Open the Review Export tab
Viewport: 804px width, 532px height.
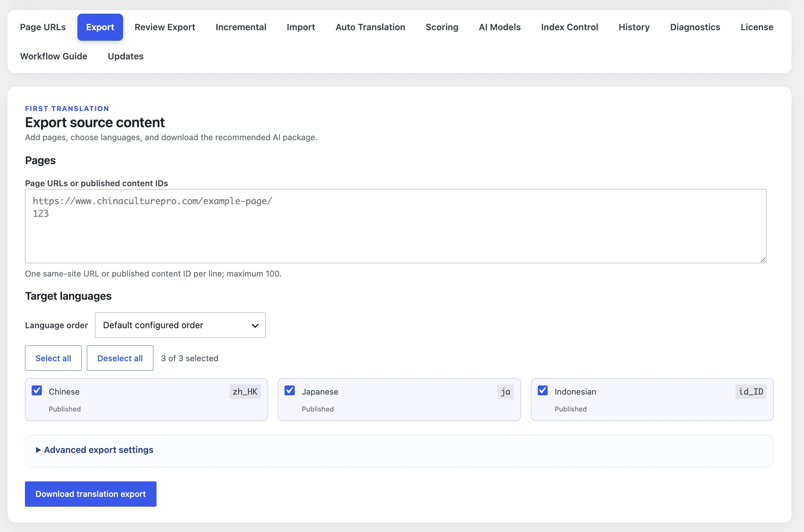coord(165,27)
